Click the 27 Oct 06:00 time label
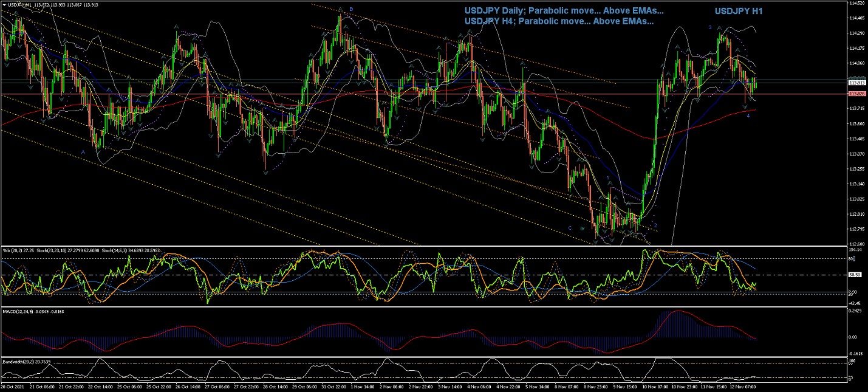 click(x=217, y=386)
